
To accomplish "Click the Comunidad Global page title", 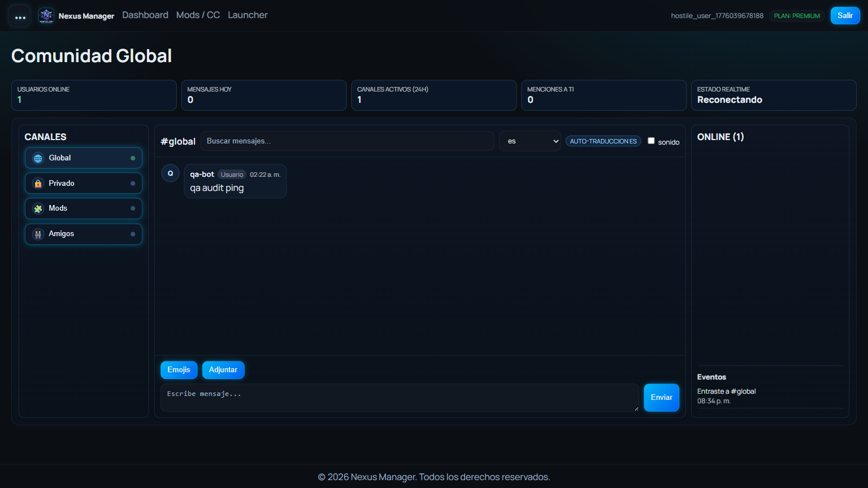I will point(92,56).
